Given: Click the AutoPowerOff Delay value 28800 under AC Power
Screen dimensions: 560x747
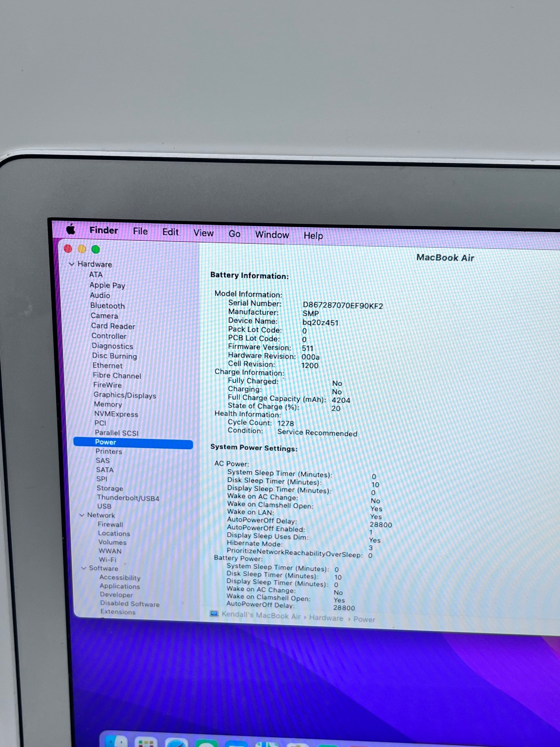Looking at the screenshot, I should click(x=381, y=525).
